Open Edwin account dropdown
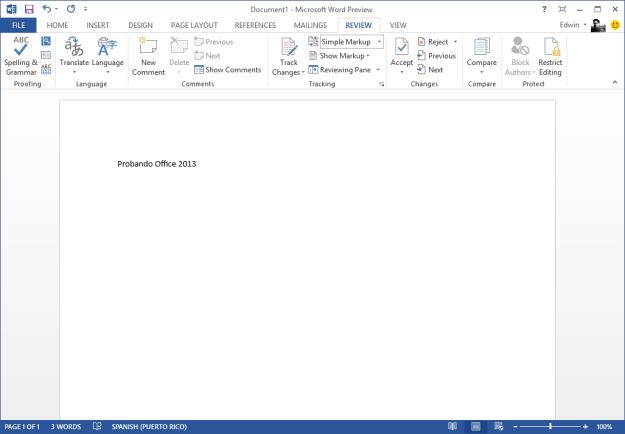This screenshot has height=434, width=625. click(573, 25)
